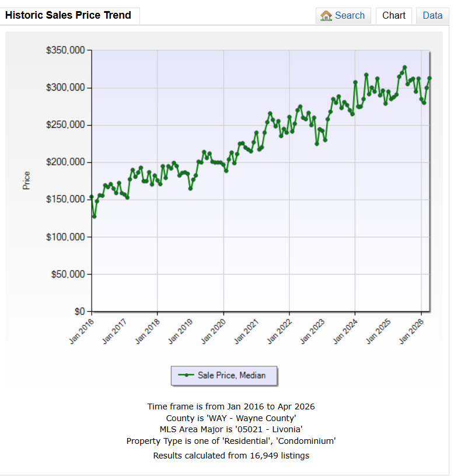
Task: Open the Search tab
Action: coord(343,16)
